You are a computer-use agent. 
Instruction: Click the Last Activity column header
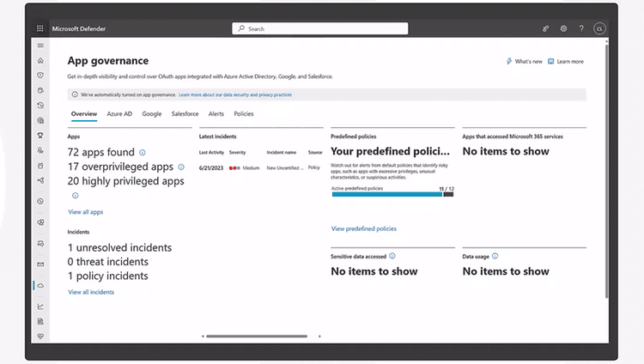(x=211, y=153)
